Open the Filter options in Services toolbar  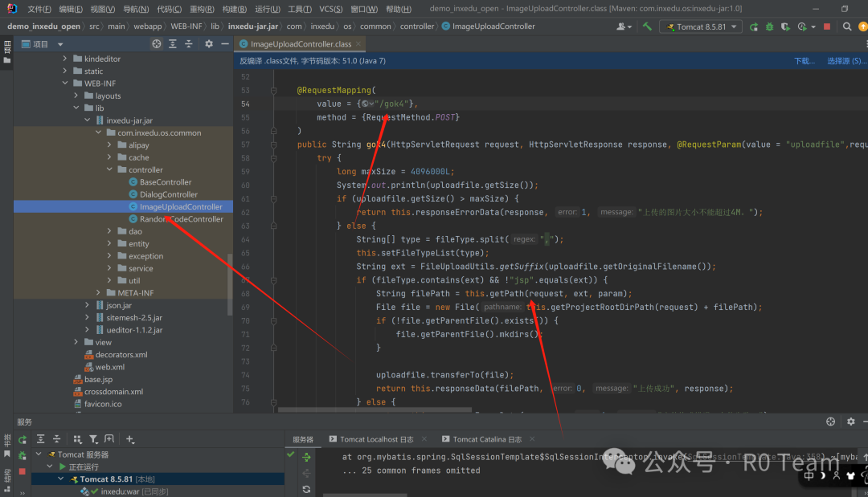(93, 439)
